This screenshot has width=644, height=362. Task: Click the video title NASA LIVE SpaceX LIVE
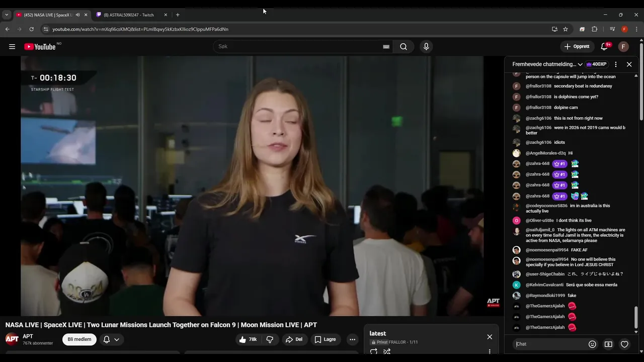(161, 325)
